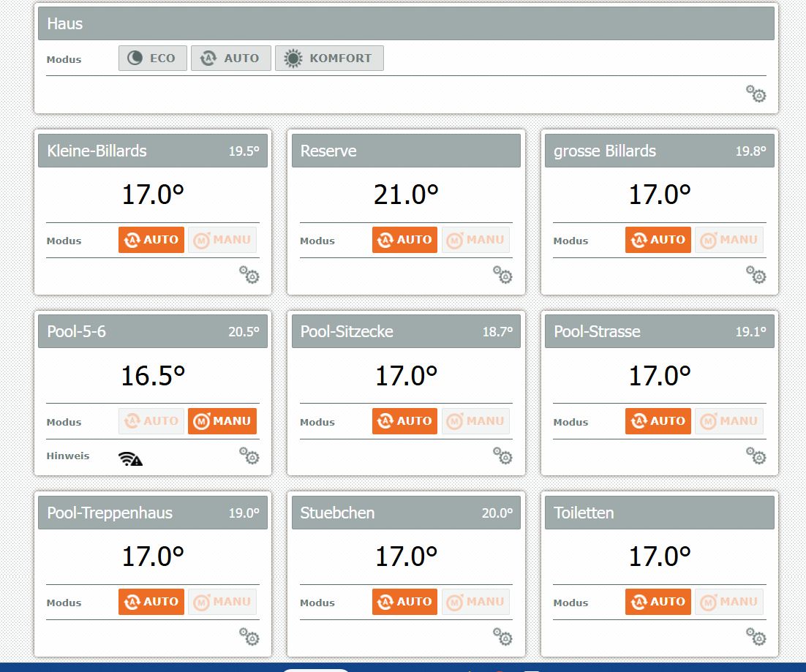Set Haus mode to KOMFORT

(329, 58)
